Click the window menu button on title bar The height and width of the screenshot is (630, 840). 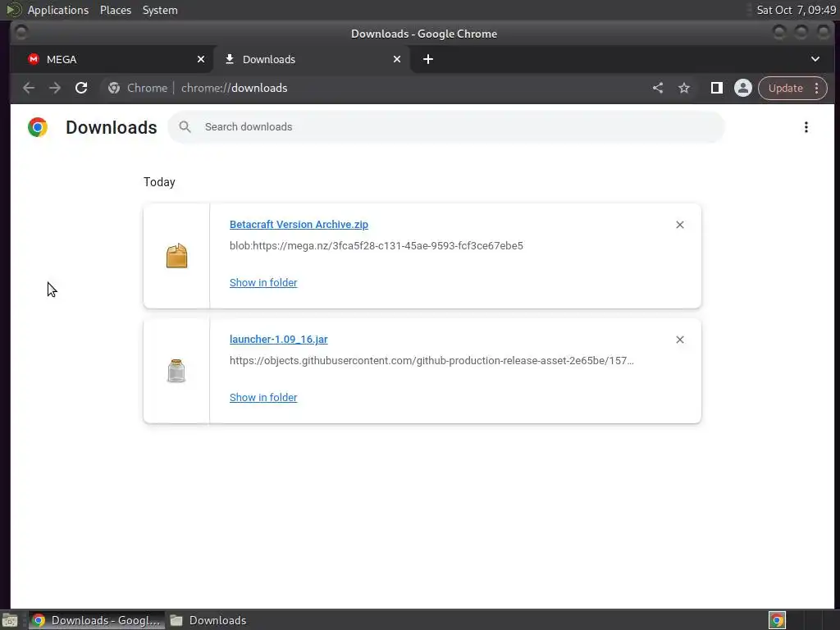[x=21, y=33]
